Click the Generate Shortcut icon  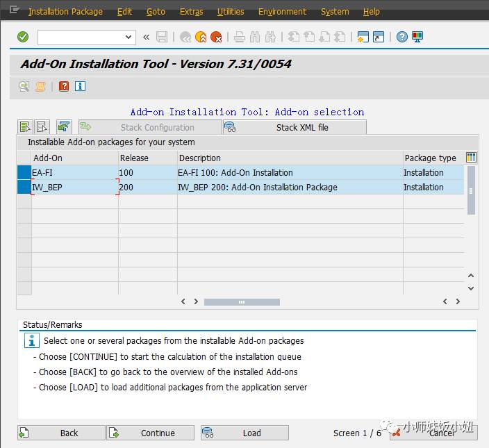(x=379, y=37)
